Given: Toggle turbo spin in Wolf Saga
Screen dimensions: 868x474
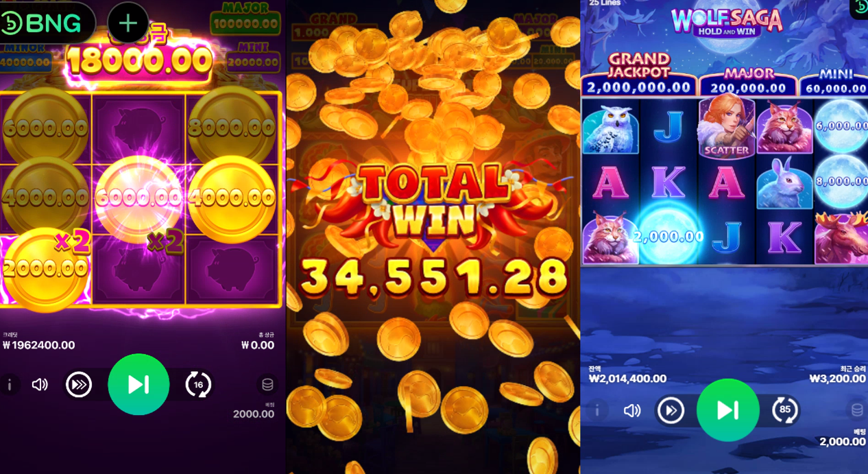Looking at the screenshot, I should [x=671, y=410].
